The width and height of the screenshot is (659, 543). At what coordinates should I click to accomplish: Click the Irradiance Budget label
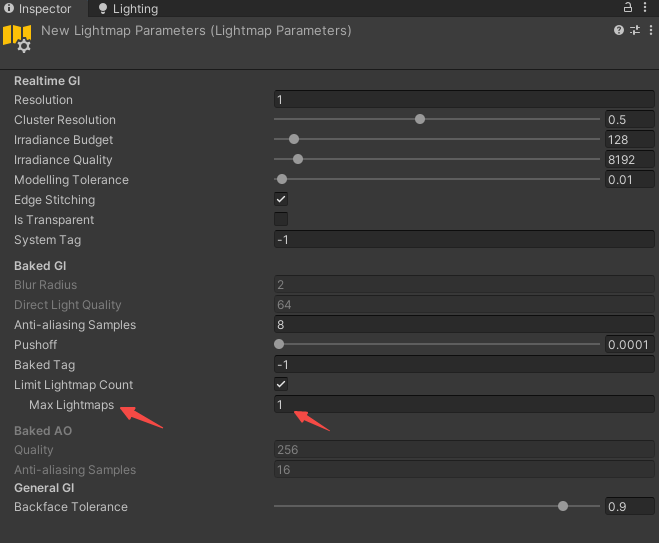pyautogui.click(x=63, y=140)
